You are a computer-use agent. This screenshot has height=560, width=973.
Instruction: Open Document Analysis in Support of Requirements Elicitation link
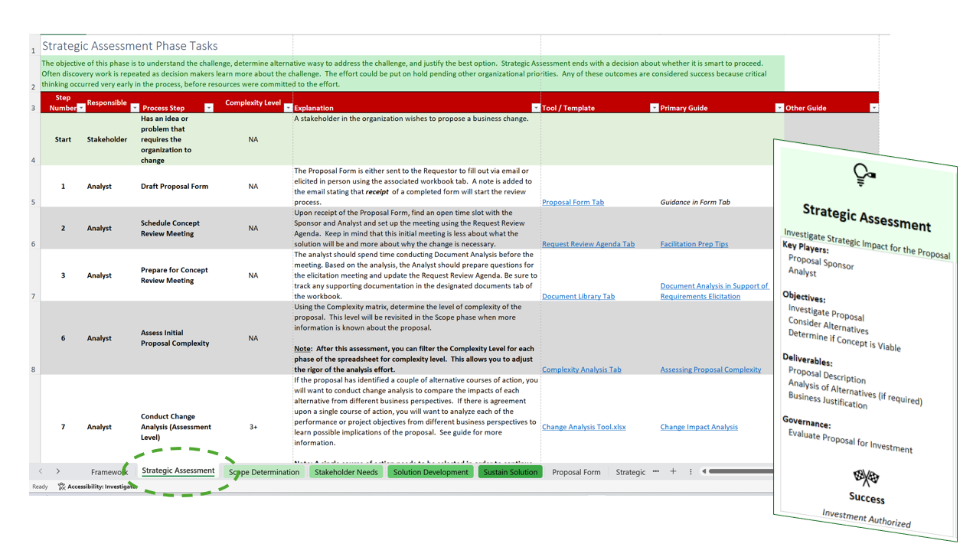coord(714,291)
